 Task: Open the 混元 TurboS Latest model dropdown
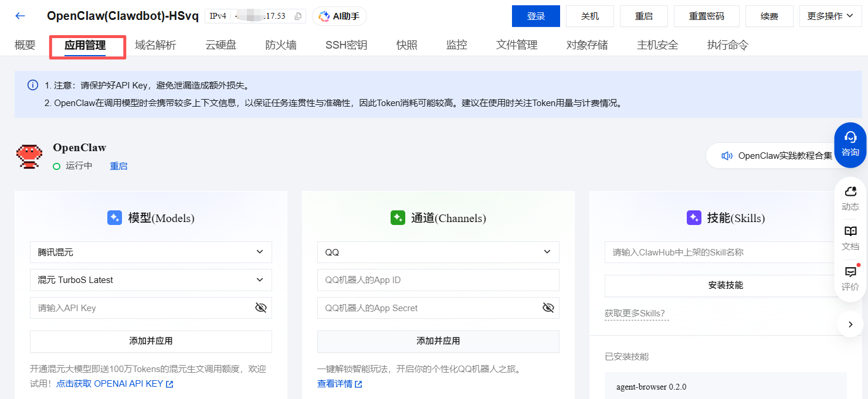(x=151, y=280)
